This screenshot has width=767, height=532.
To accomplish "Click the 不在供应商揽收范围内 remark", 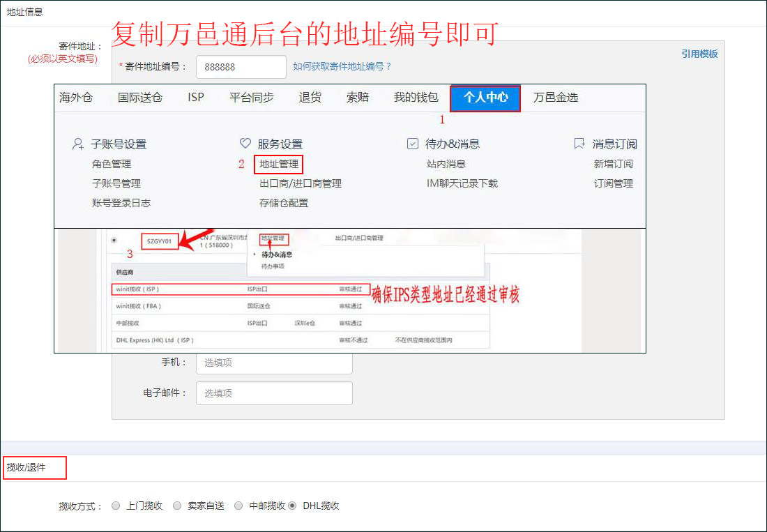I will (424, 340).
